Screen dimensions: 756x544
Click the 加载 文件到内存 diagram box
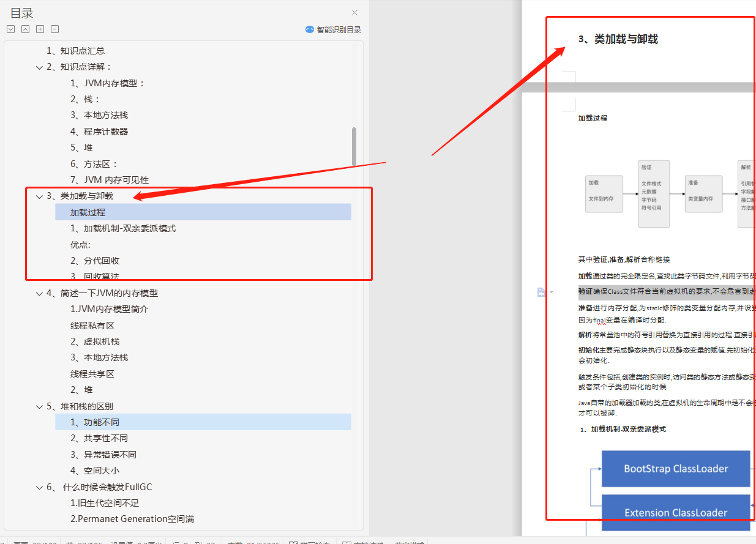click(604, 194)
